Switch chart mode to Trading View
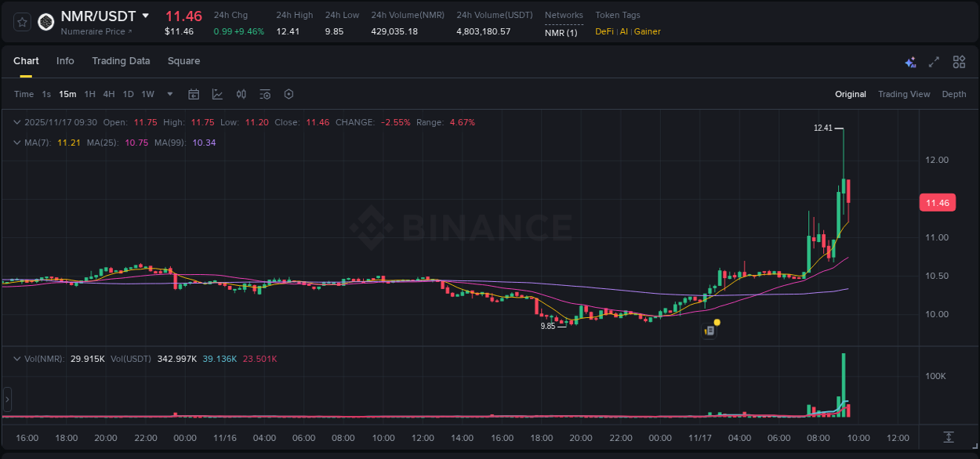 pos(904,94)
